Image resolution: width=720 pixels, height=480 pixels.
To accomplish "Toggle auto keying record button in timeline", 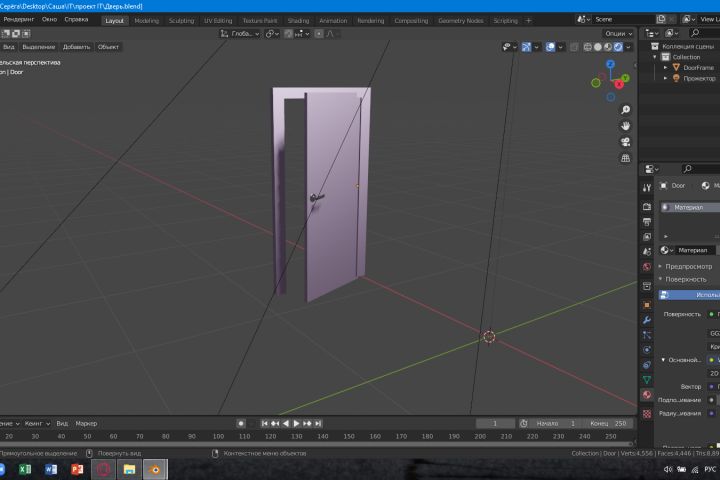I will 241,423.
